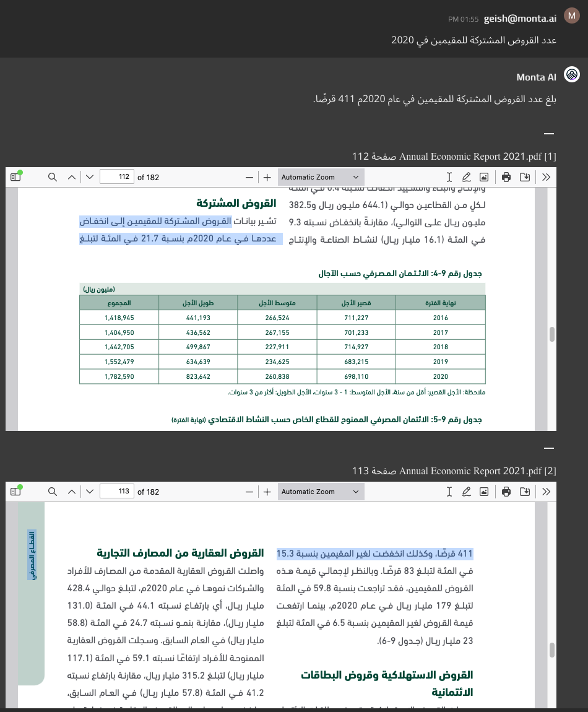Zoom out in the page 112 PDF viewer

point(249,177)
